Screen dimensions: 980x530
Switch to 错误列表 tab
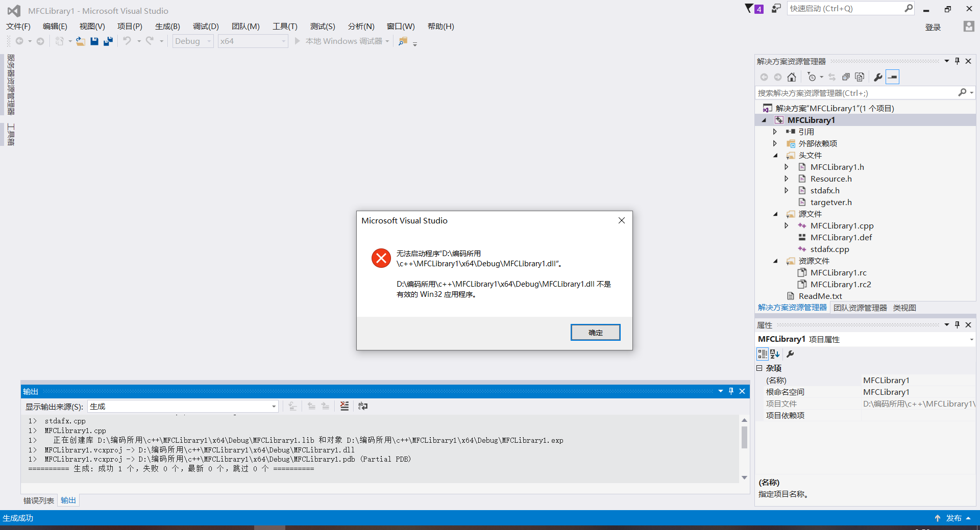click(x=39, y=500)
